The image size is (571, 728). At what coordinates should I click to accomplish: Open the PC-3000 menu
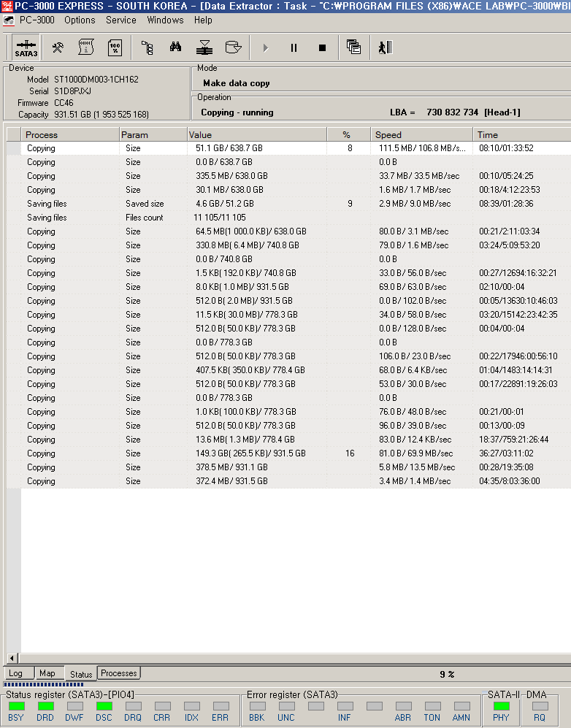click(37, 20)
